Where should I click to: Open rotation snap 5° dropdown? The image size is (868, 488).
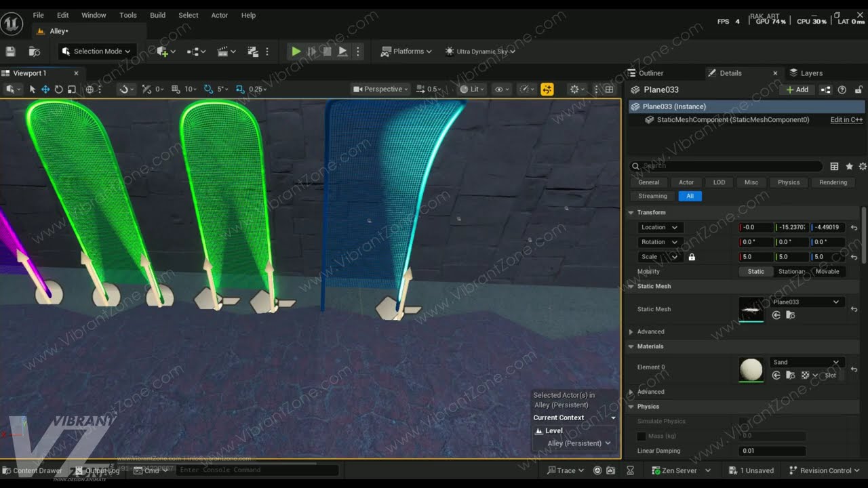coord(223,89)
